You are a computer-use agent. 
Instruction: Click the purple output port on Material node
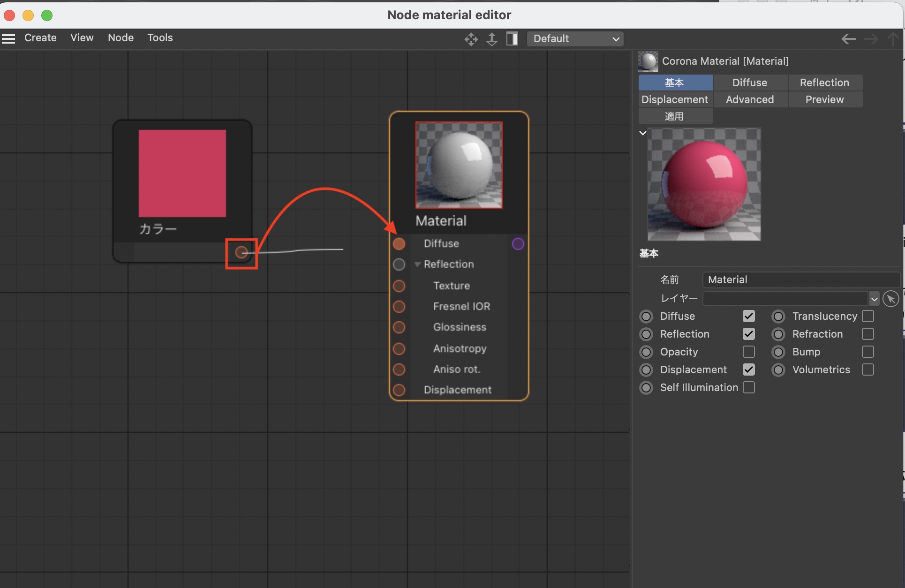point(518,244)
